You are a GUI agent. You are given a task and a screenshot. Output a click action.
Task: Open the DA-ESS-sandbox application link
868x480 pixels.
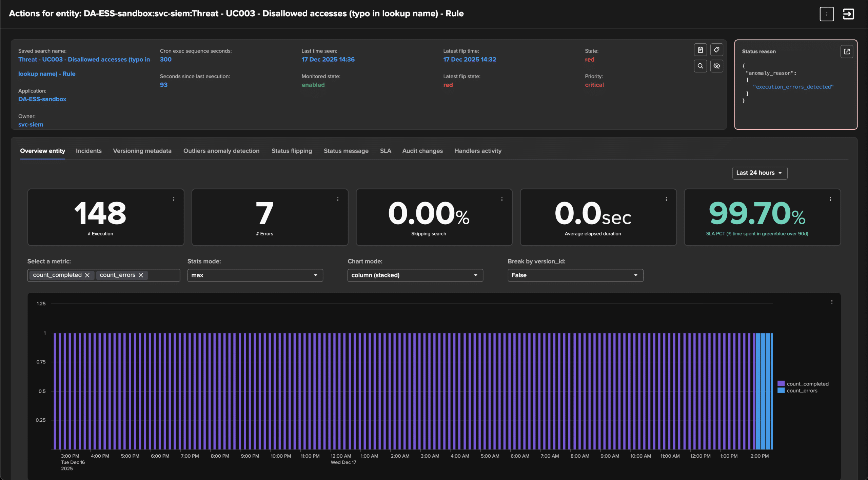coord(42,99)
